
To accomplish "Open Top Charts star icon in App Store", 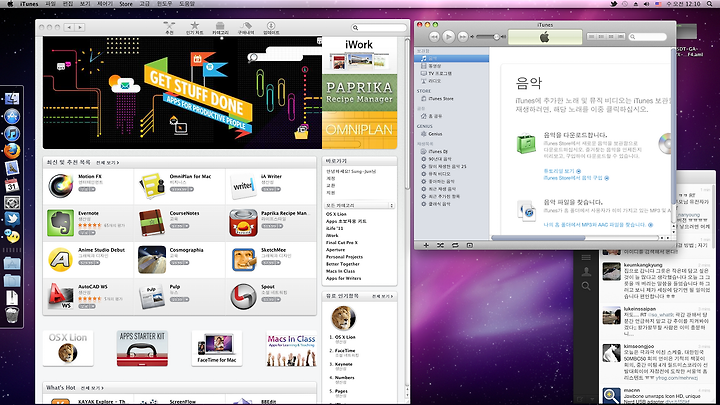I will tap(194, 28).
